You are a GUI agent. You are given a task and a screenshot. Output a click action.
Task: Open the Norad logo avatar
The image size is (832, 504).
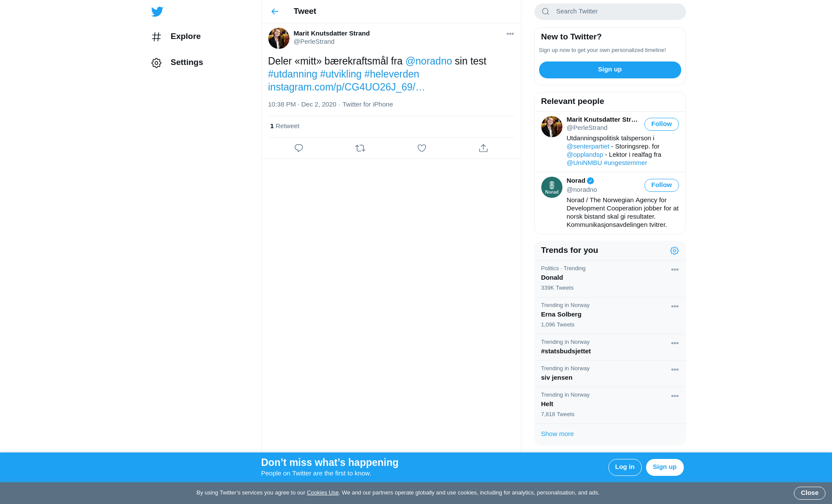click(x=552, y=187)
